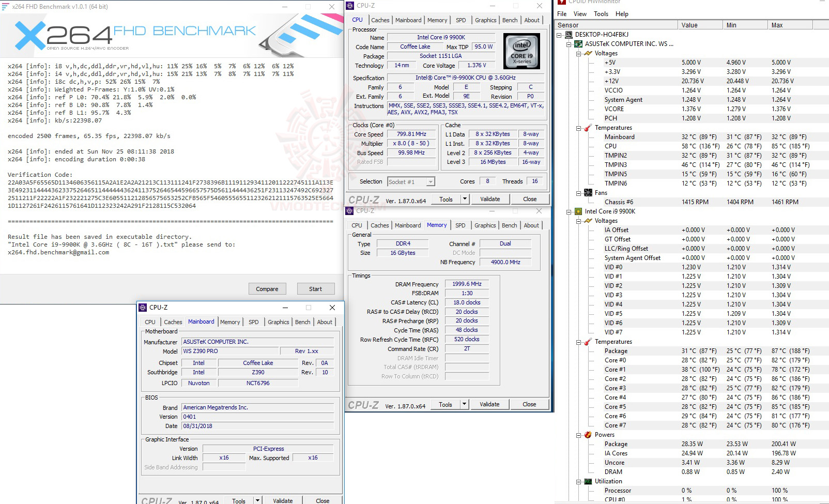The height and width of the screenshot is (504, 829).
Task: Click the Compare button
Action: click(x=267, y=288)
